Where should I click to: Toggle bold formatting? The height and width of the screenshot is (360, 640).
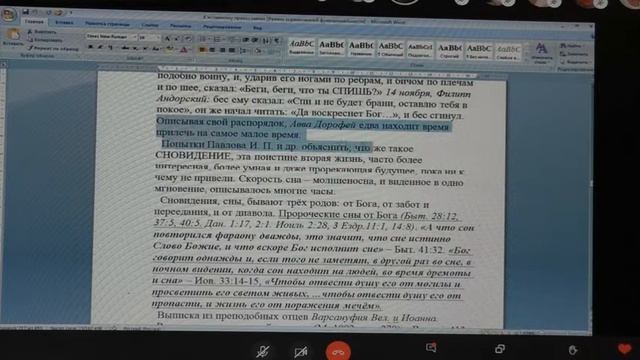coord(90,47)
